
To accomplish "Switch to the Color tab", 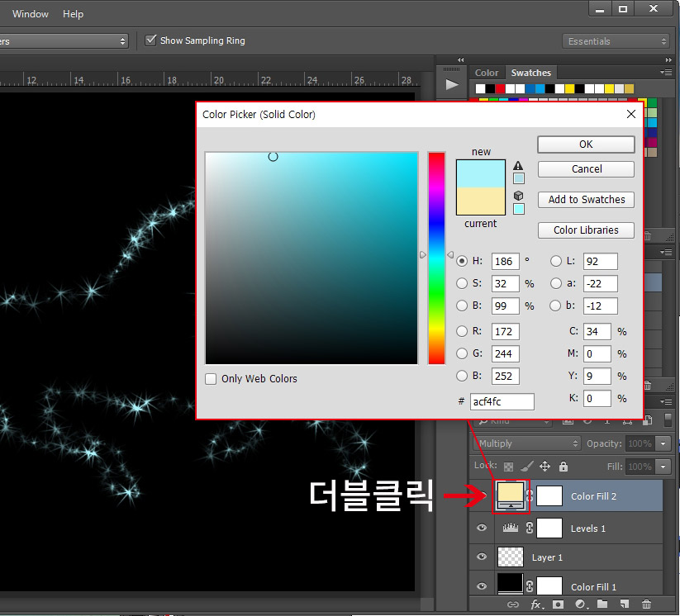I will coord(487,73).
